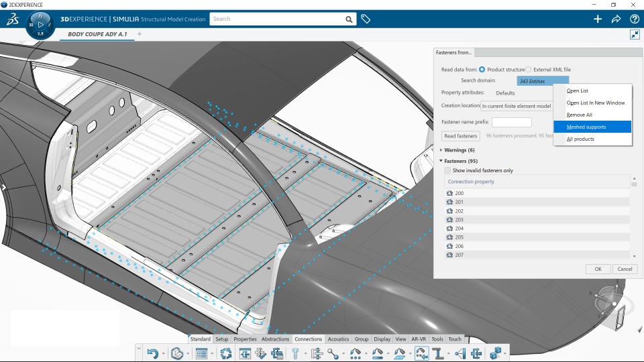The width and height of the screenshot is (644, 362).
Task: Click fastener list scroll down arrow
Action: point(635,256)
